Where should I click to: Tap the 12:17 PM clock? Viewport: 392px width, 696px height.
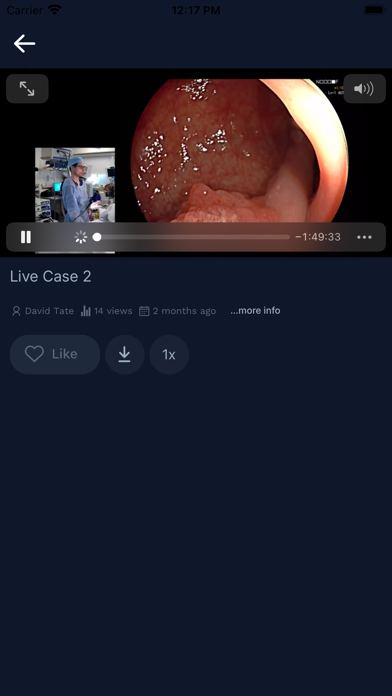pos(196,10)
